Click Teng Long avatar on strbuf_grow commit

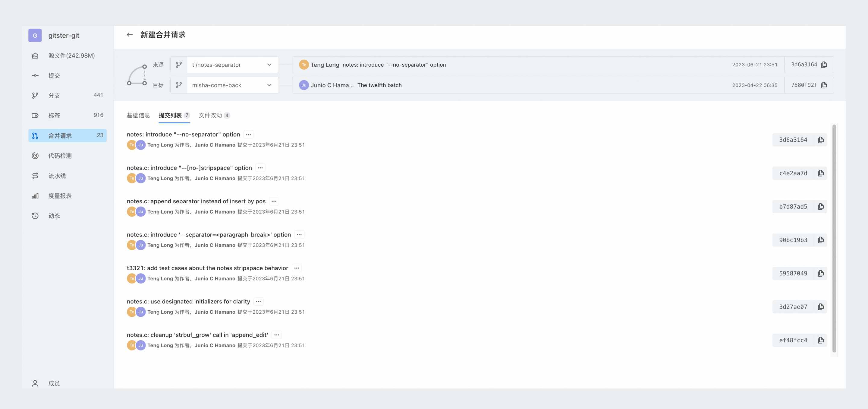click(131, 345)
